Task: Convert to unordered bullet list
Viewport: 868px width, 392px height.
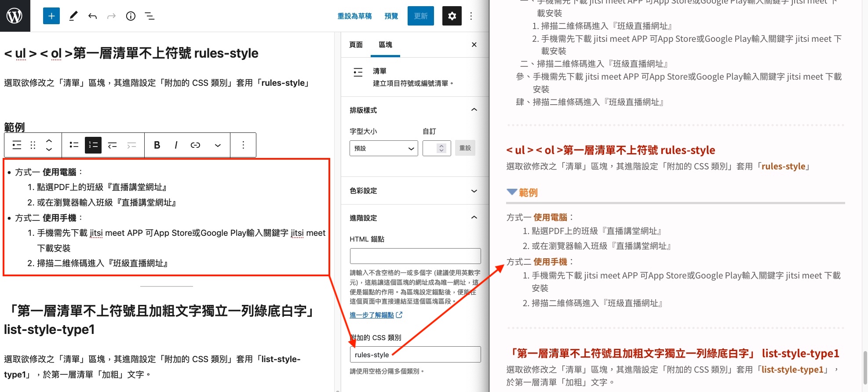Action: click(x=74, y=145)
